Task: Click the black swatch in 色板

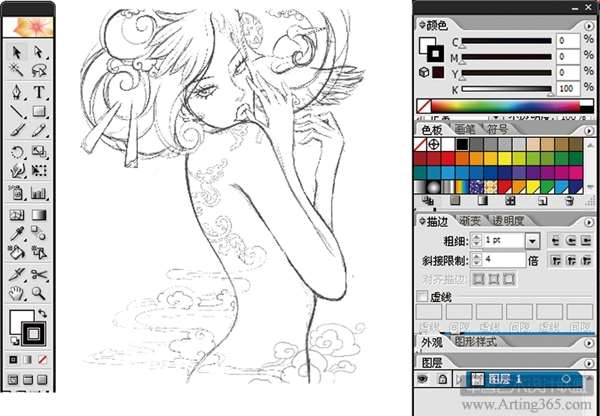Action: (462, 144)
